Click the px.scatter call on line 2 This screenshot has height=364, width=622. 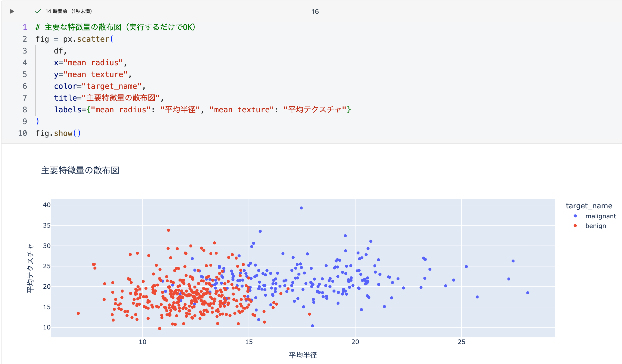[86, 39]
